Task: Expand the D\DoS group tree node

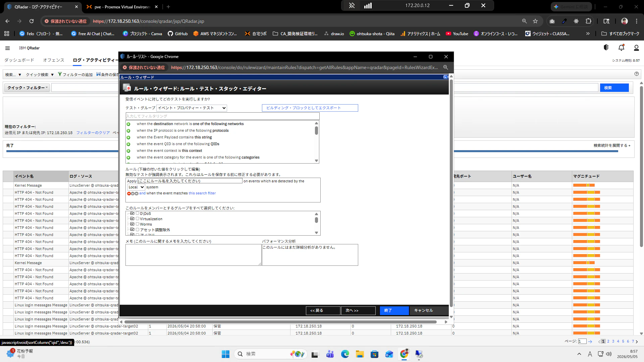Action: 132,213
